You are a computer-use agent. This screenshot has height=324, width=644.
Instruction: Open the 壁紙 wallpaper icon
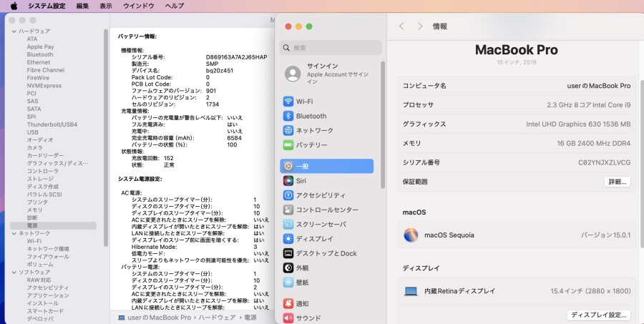pos(288,283)
